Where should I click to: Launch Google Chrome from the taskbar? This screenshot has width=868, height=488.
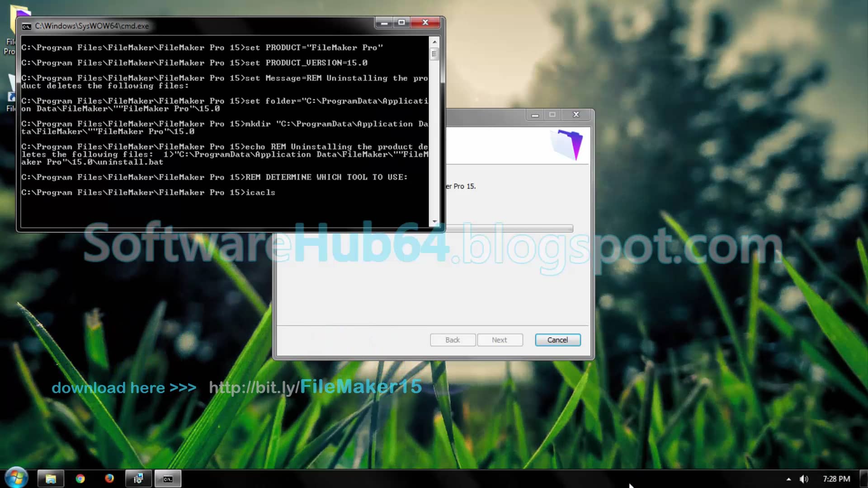tap(80, 479)
